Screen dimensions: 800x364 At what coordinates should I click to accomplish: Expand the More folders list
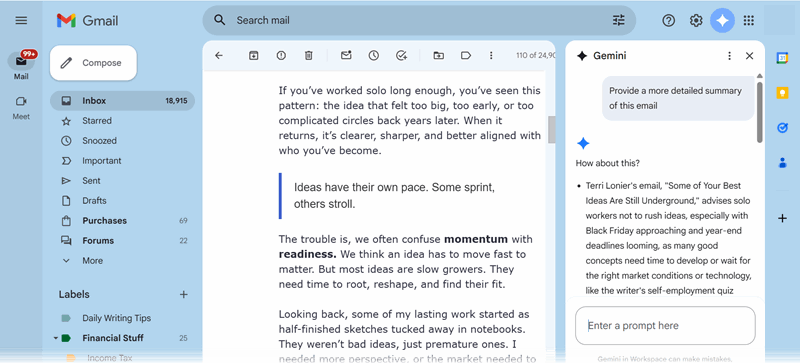pos(122,260)
